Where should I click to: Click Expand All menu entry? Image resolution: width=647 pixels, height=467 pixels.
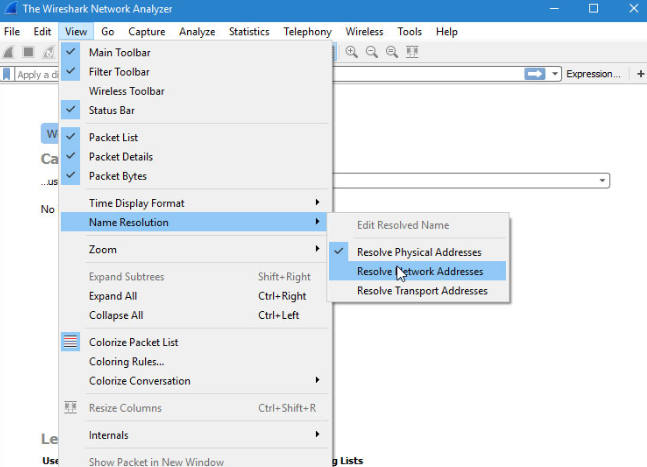(x=196, y=296)
